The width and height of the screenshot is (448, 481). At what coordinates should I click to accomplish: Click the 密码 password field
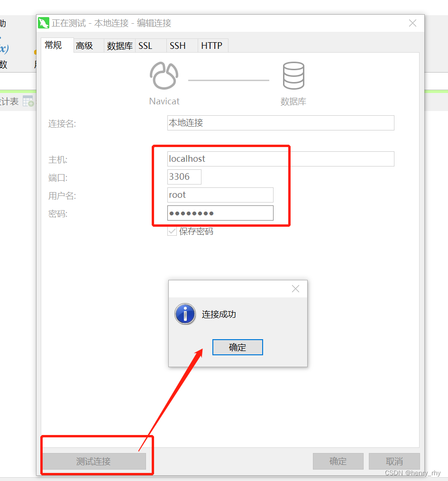tap(220, 213)
